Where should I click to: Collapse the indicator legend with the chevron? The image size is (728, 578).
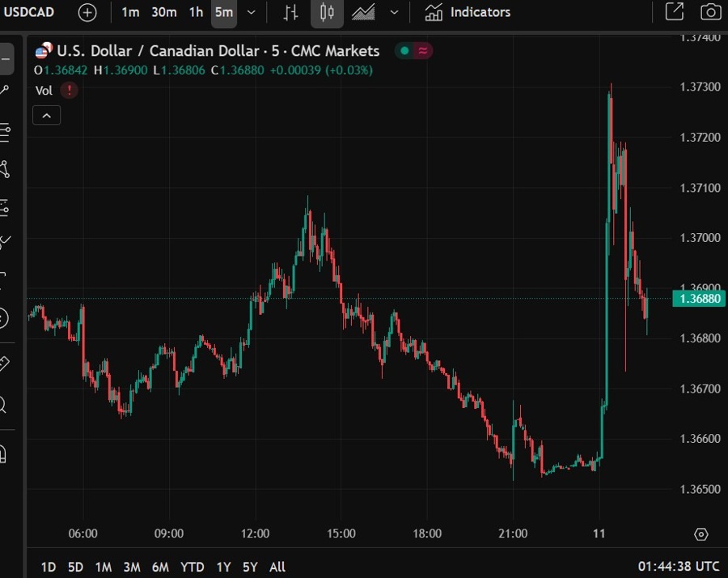[x=46, y=115]
